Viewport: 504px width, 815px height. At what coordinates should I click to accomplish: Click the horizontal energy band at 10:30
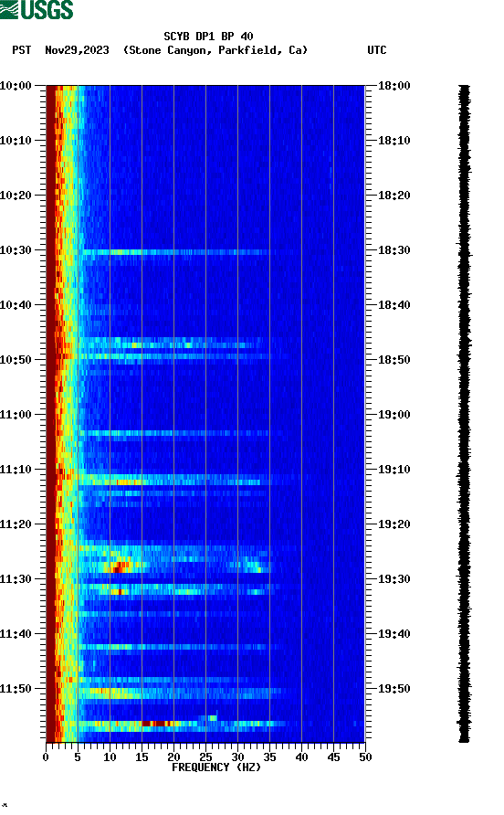[174, 252]
